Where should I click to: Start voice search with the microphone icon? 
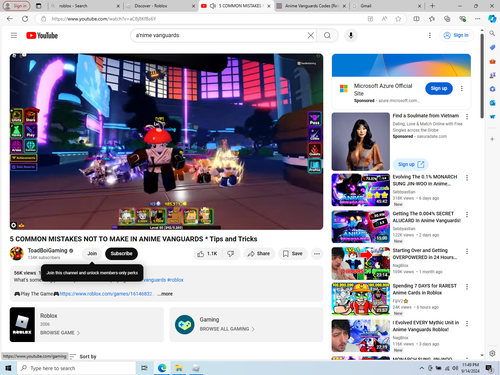(x=351, y=35)
